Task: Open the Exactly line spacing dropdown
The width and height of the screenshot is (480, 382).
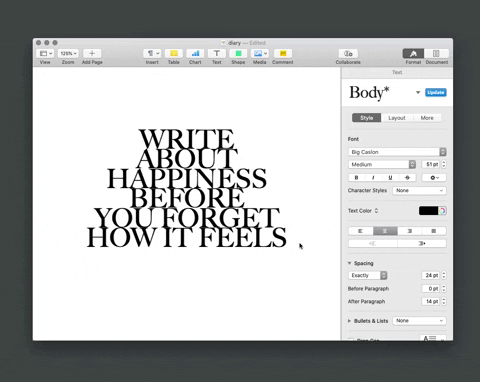Action: (368, 275)
